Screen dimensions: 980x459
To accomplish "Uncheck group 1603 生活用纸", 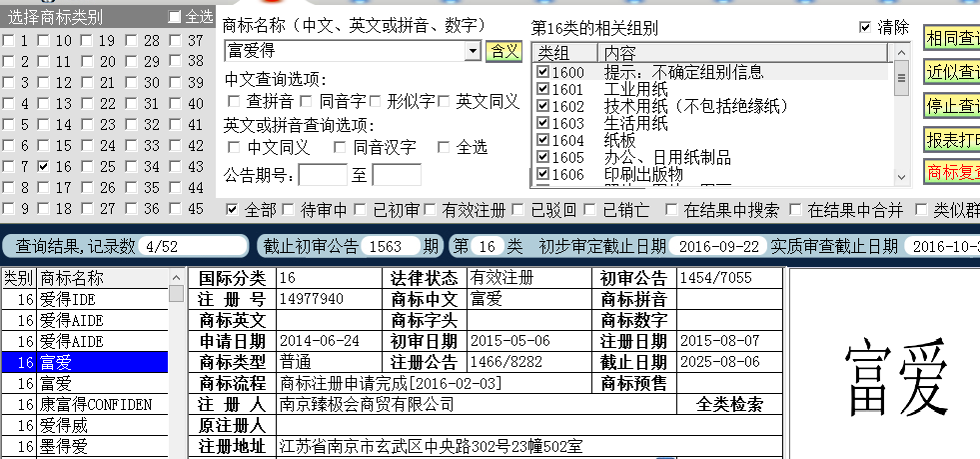I will [543, 123].
